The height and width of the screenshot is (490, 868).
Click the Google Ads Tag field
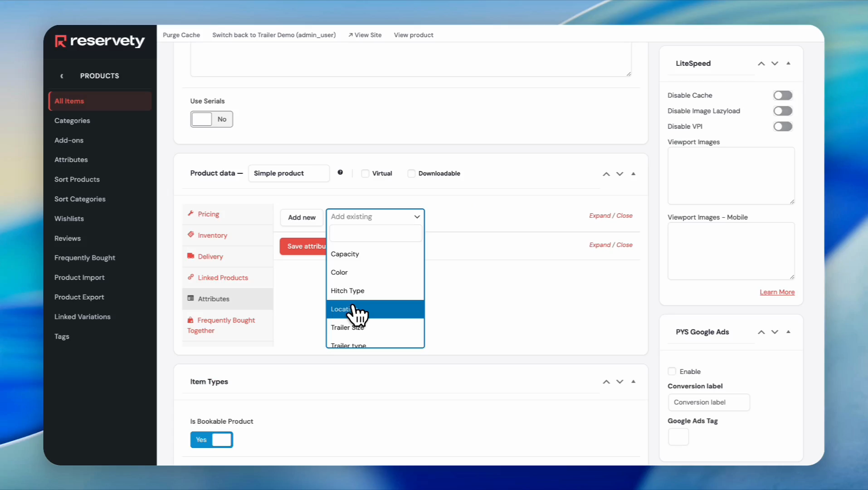pyautogui.click(x=678, y=437)
